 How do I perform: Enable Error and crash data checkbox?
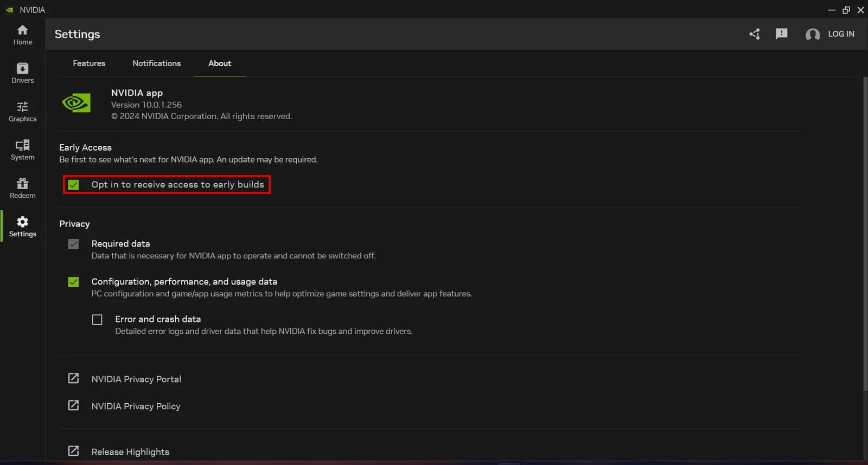pyautogui.click(x=97, y=320)
